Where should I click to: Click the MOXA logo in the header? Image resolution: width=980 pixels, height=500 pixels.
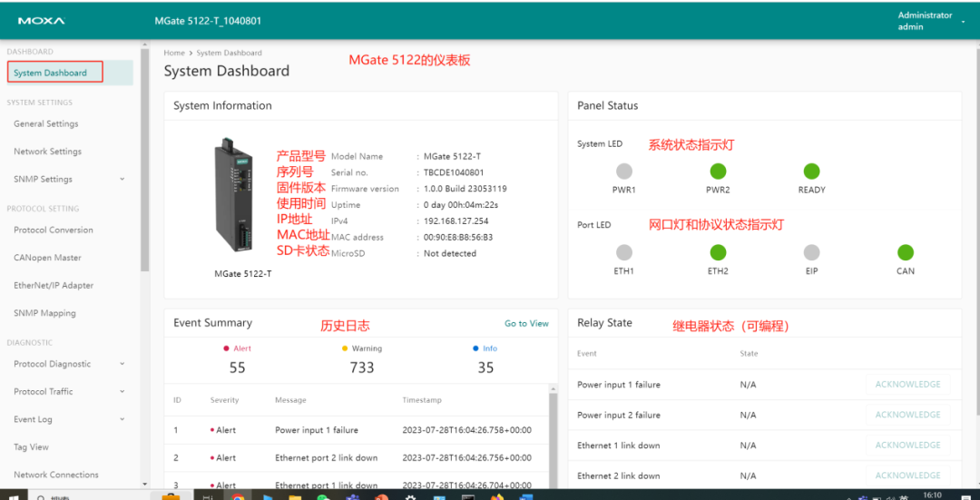point(41,21)
